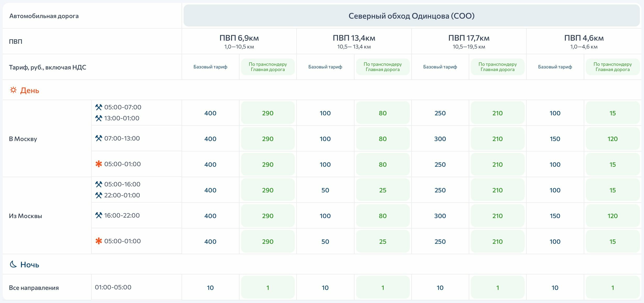Click transponder tariff label under ПВП 4,6км

coord(613,67)
